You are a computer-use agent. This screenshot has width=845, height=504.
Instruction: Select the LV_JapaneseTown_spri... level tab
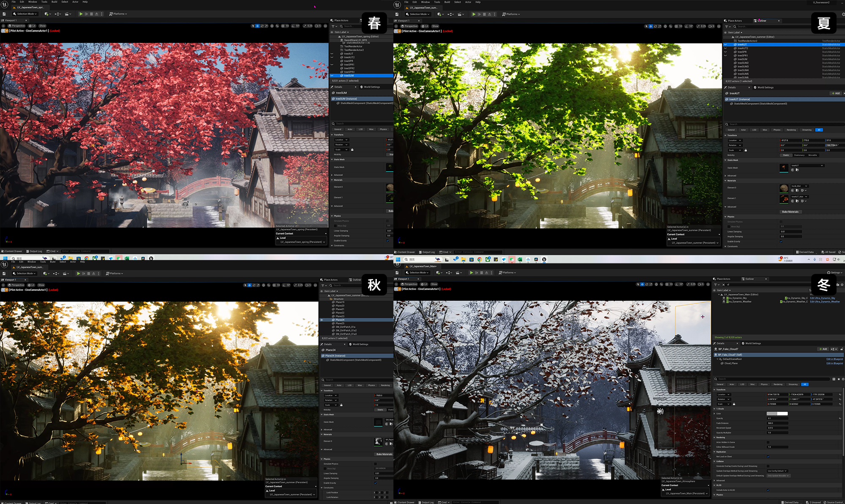(x=30, y=7)
